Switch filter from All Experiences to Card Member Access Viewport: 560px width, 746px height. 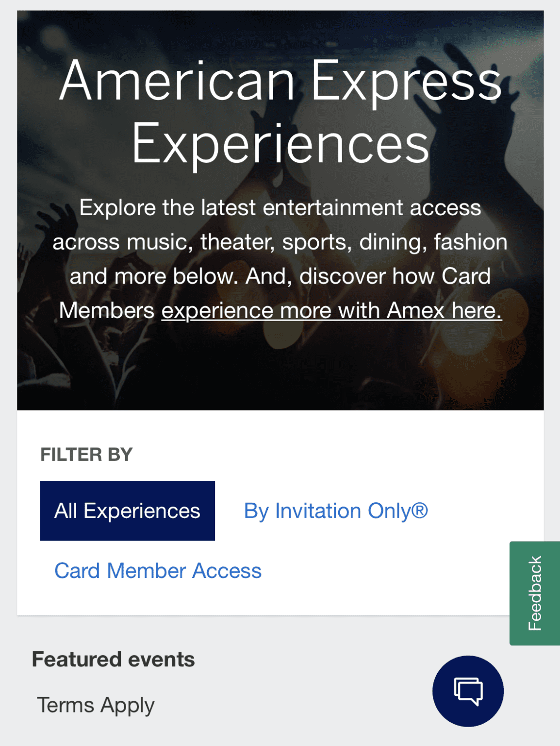(158, 570)
